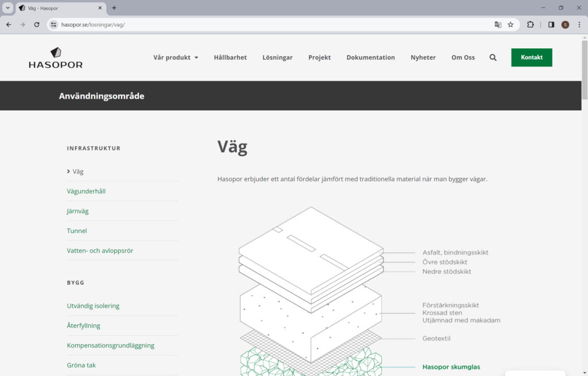The height and width of the screenshot is (376, 588).
Task: Go back with browser back arrow
Action: pyautogui.click(x=9, y=25)
